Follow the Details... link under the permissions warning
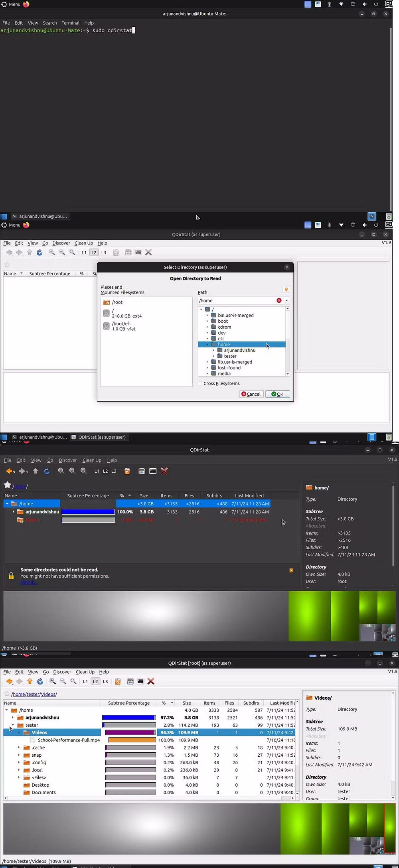The image size is (399, 868). click(29, 582)
